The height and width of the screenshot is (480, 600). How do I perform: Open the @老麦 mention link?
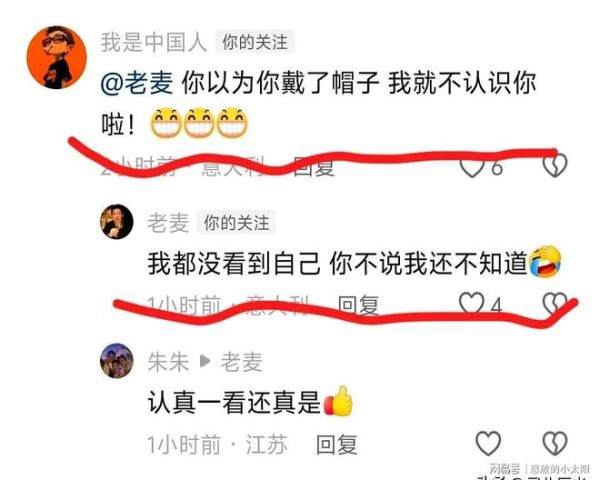click(136, 83)
